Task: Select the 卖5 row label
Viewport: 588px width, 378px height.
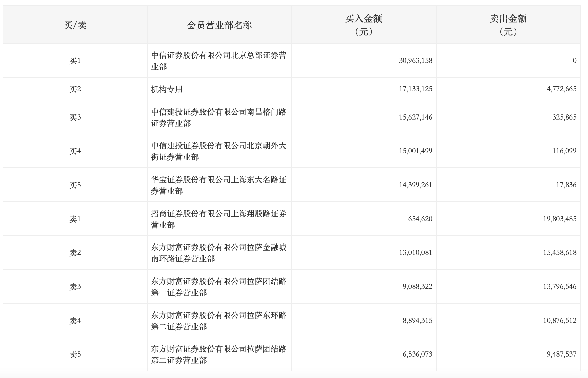Action: [75, 354]
